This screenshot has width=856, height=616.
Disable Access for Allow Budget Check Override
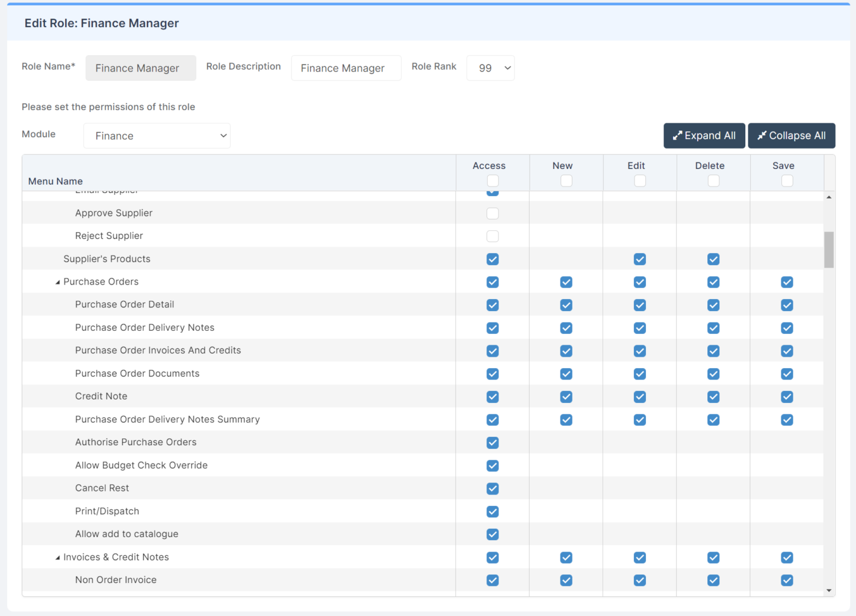pos(492,466)
